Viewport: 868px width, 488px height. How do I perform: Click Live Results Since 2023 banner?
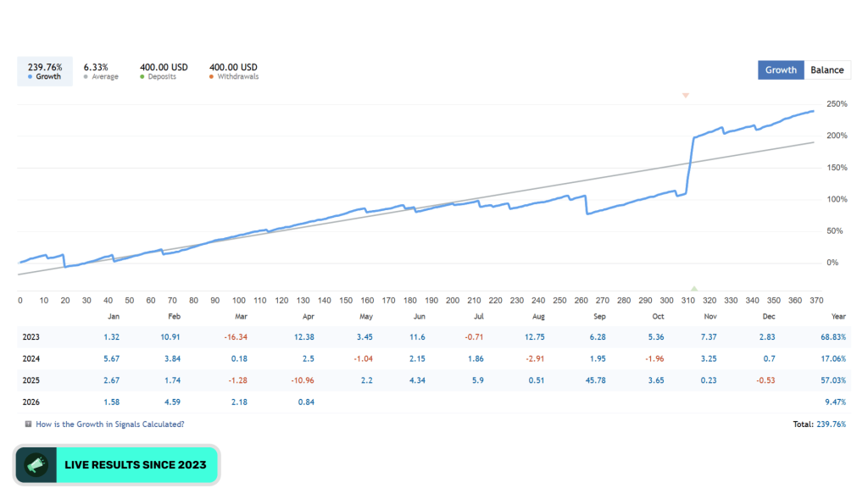point(117,465)
